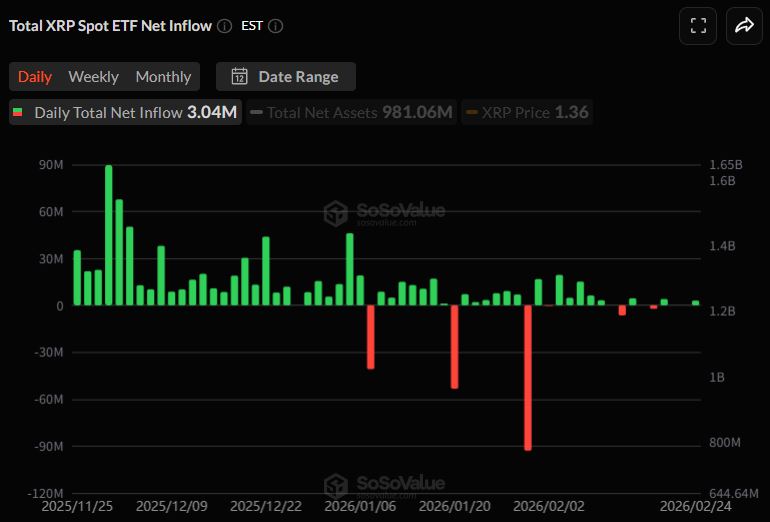
Task: Click the largest red outflow bar
Action: coord(528,377)
